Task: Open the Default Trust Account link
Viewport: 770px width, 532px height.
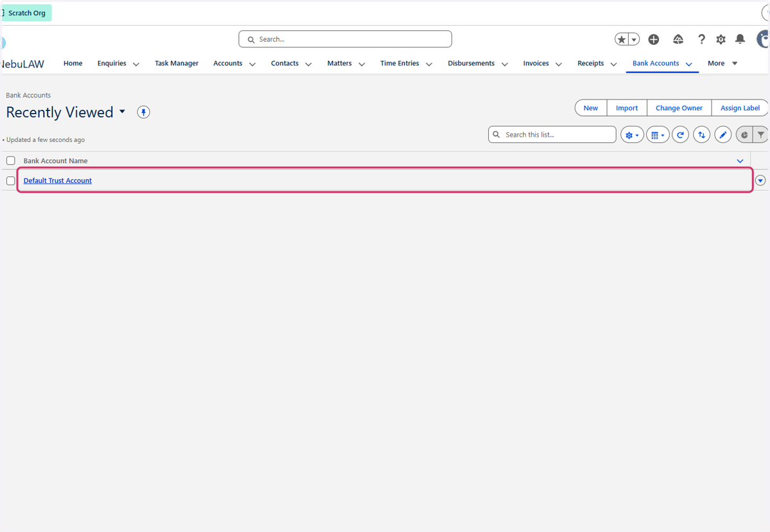Action: [x=58, y=181]
